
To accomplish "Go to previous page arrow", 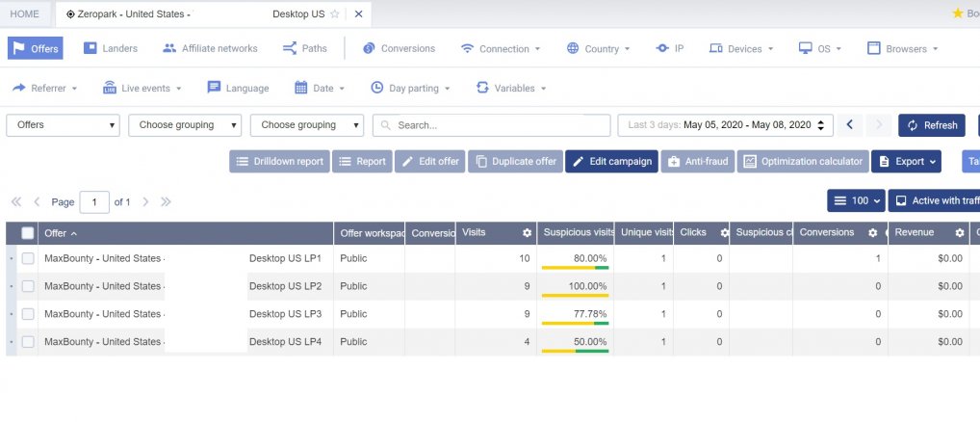I will [37, 201].
